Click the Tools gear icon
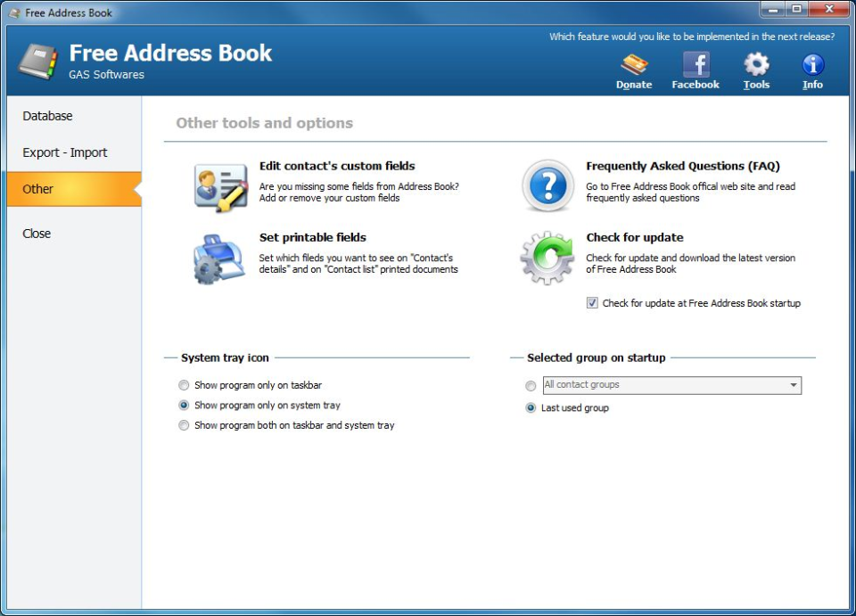The height and width of the screenshot is (616, 856). click(x=755, y=64)
